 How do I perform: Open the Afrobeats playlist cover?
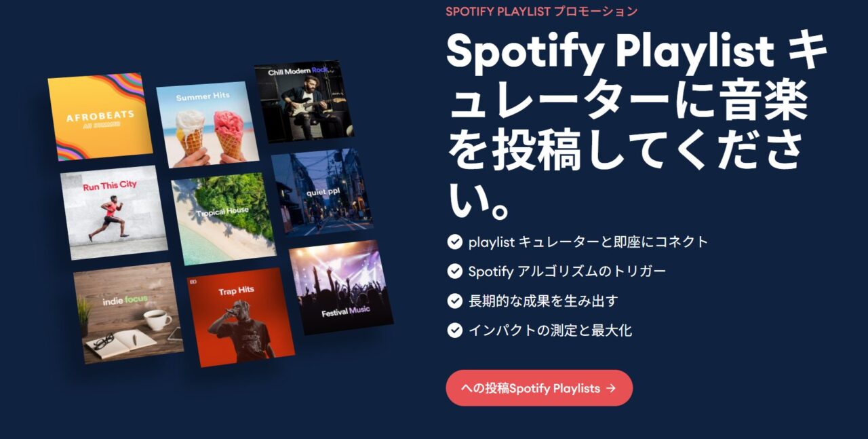(x=100, y=116)
